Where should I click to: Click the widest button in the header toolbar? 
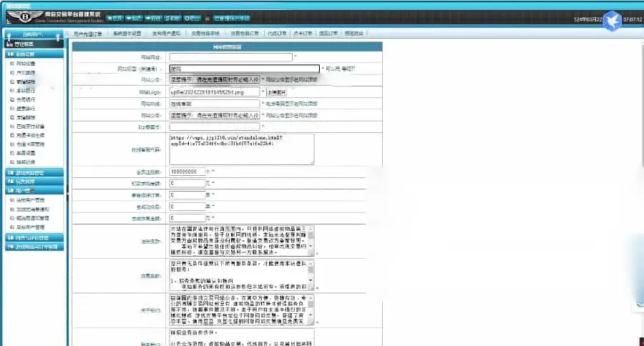tap(232, 18)
